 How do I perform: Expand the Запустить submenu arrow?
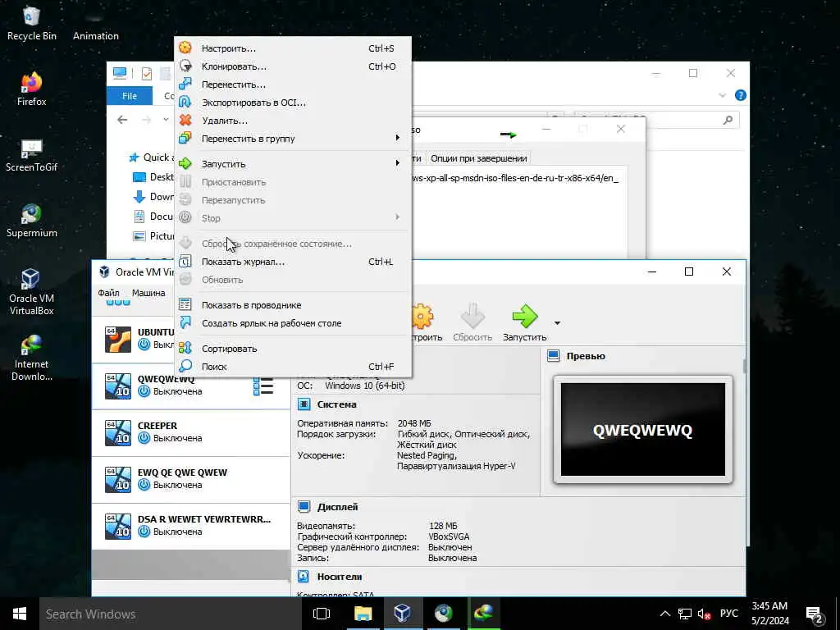coord(398,163)
